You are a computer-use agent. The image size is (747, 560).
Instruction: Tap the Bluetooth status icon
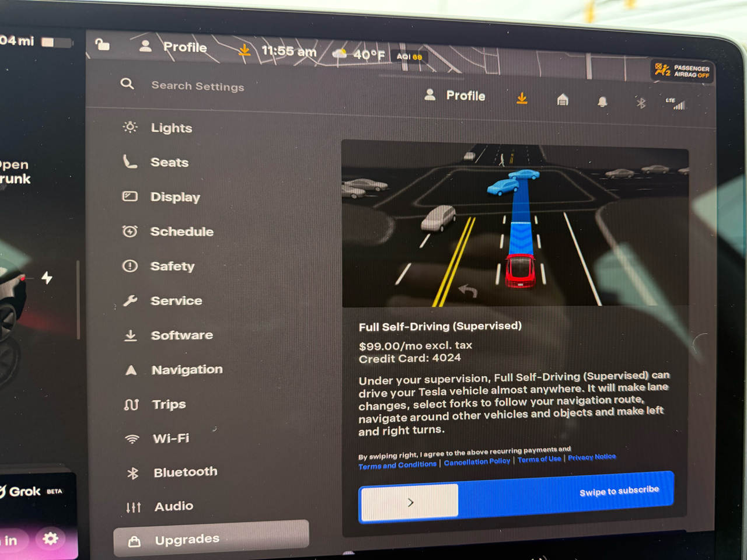point(640,103)
